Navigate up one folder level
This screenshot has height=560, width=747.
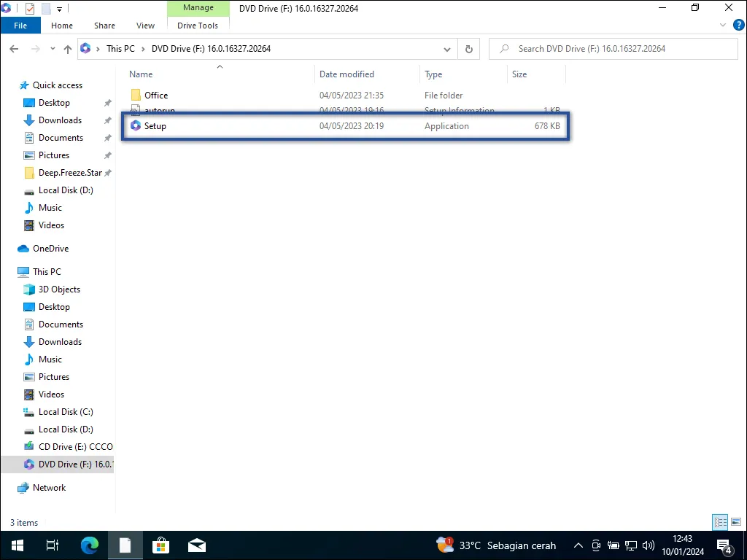tap(67, 49)
